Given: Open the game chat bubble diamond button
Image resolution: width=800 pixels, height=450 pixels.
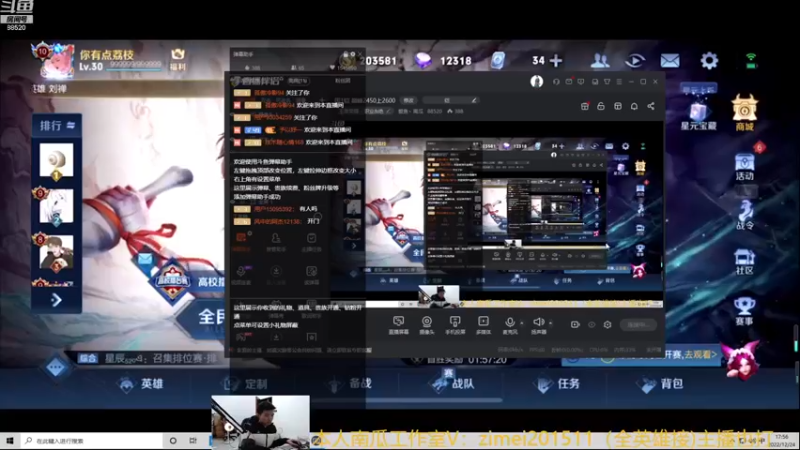Looking at the screenshot, I should pos(56,367).
